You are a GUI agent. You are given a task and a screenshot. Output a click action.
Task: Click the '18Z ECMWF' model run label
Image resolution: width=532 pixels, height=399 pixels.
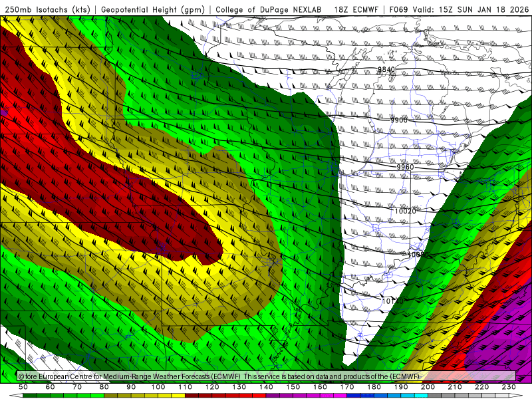click(x=356, y=10)
